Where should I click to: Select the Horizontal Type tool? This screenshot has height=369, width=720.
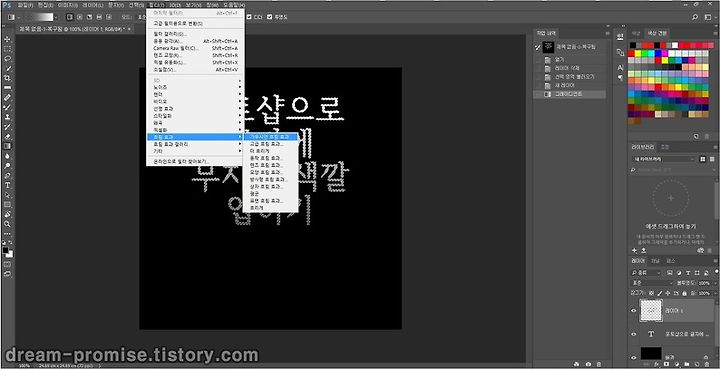point(7,185)
